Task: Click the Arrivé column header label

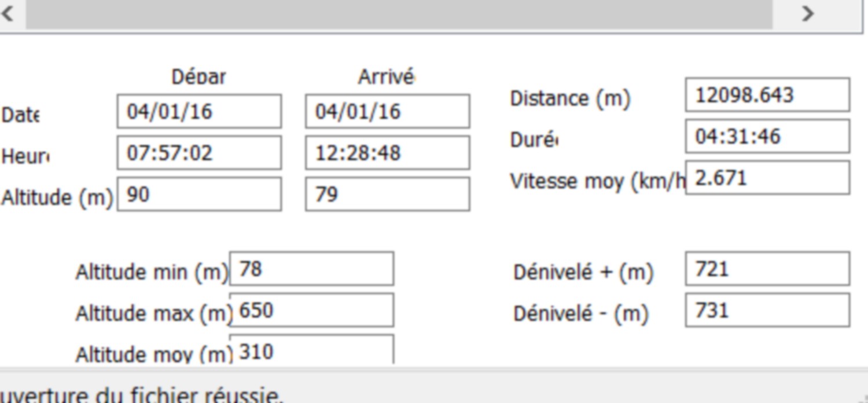Action: (387, 76)
